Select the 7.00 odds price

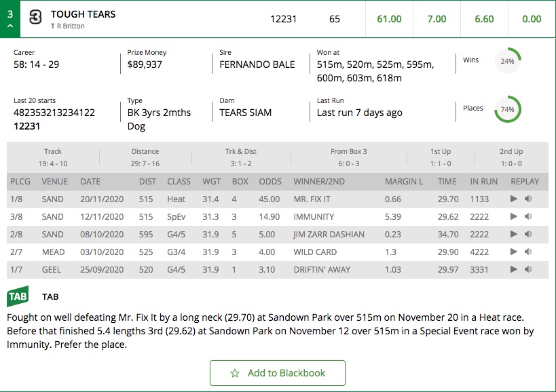click(x=437, y=19)
